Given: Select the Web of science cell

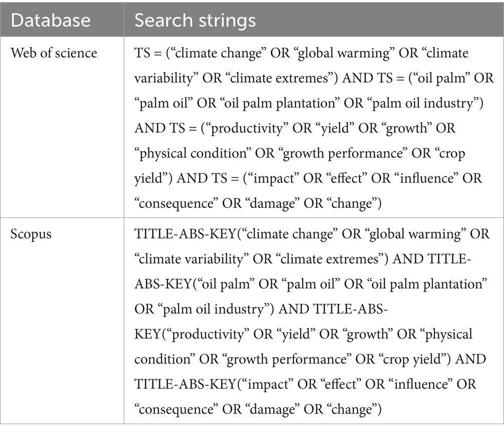Looking at the screenshot, I should tap(54, 53).
